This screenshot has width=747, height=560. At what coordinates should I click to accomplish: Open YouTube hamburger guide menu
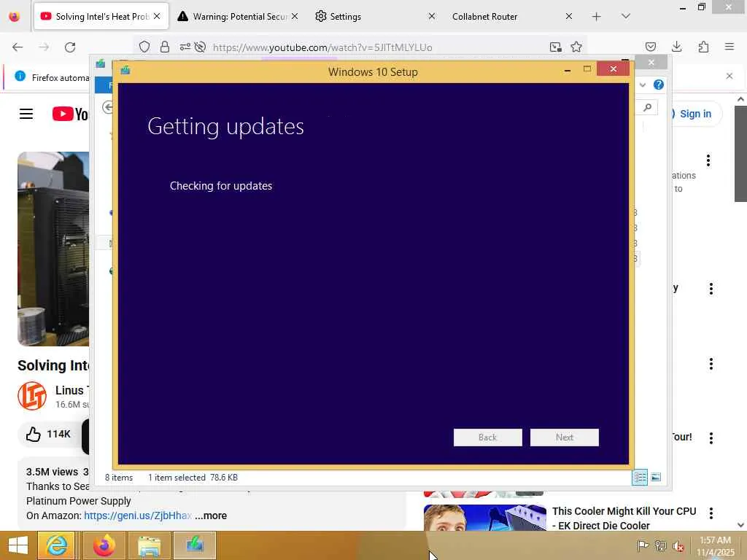coord(26,114)
